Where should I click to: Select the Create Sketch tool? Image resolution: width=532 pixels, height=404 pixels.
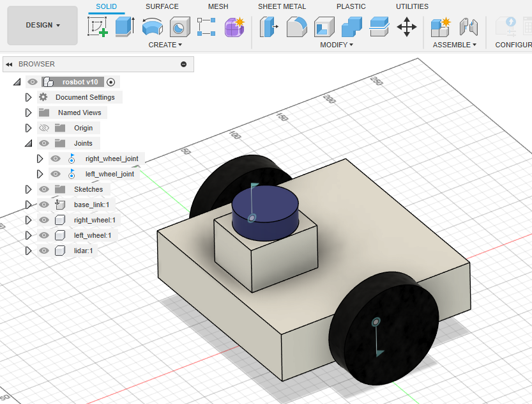(98, 27)
